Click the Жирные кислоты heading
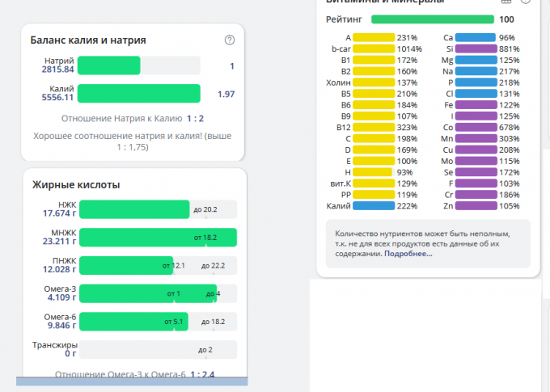550x392 pixels. [76, 185]
